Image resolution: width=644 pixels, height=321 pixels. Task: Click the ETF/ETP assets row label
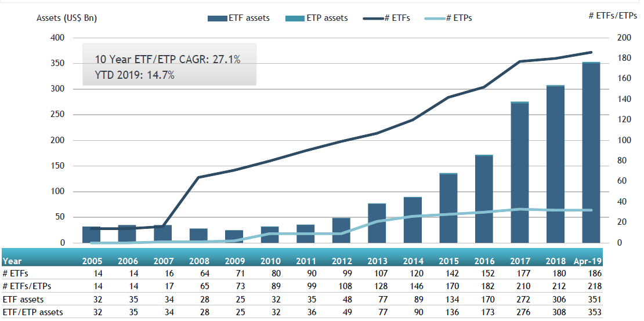pos(32,312)
